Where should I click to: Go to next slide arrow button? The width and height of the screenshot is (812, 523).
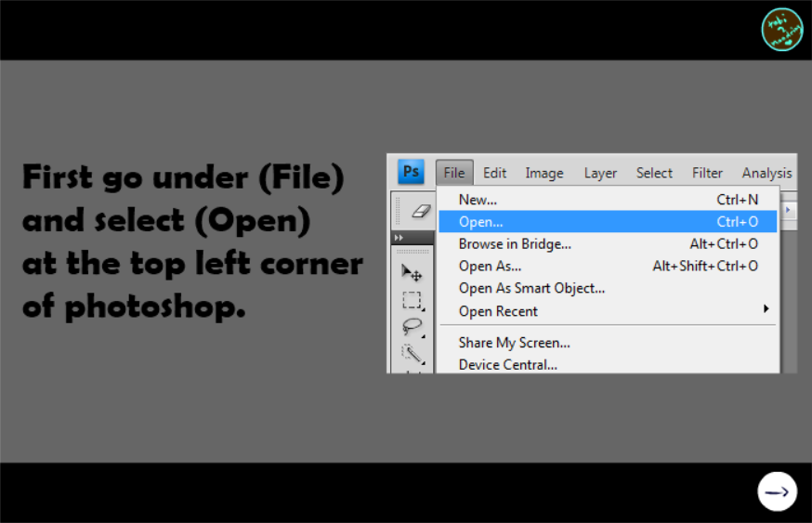(x=777, y=491)
